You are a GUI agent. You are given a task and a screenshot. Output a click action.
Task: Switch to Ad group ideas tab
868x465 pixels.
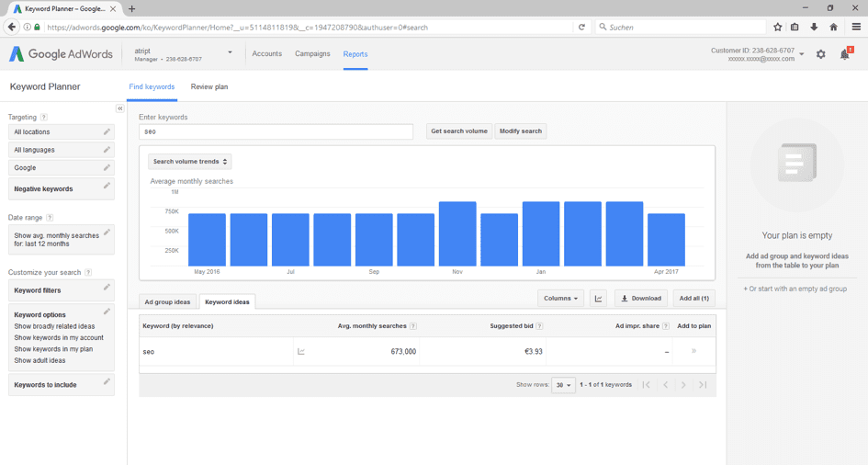(167, 301)
